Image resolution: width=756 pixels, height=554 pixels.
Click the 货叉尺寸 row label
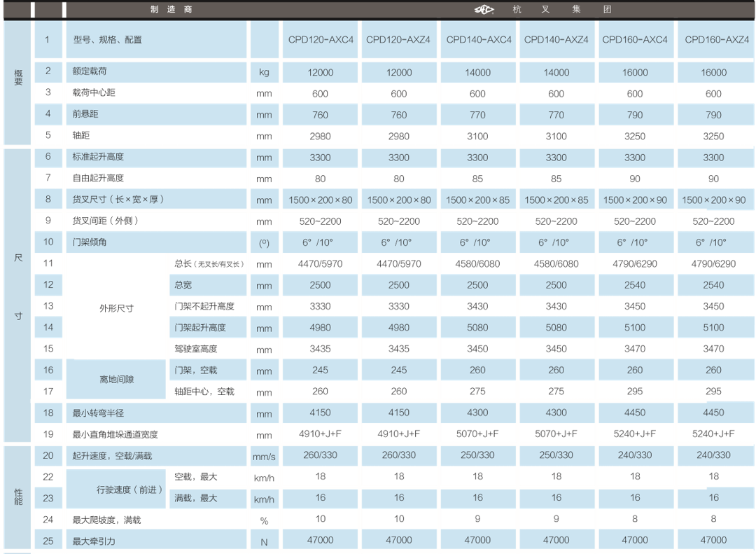point(118,200)
